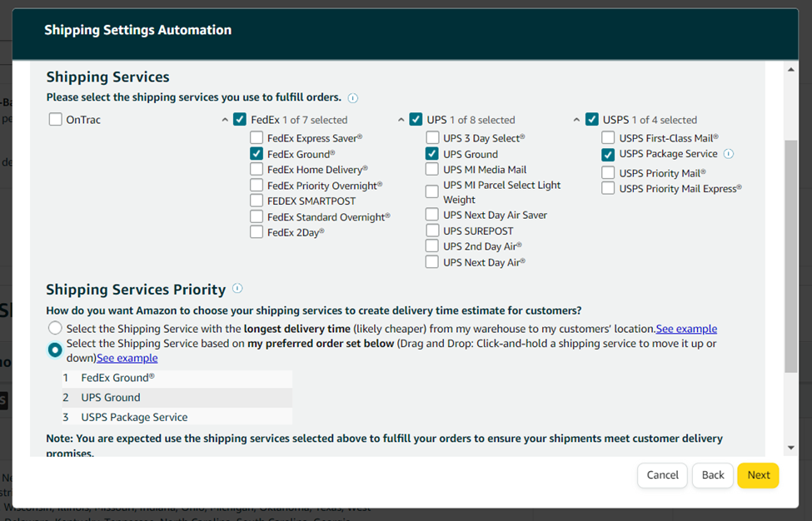Viewport: 812px width, 521px height.
Task: Open See example link for longest delivery time
Action: point(686,329)
